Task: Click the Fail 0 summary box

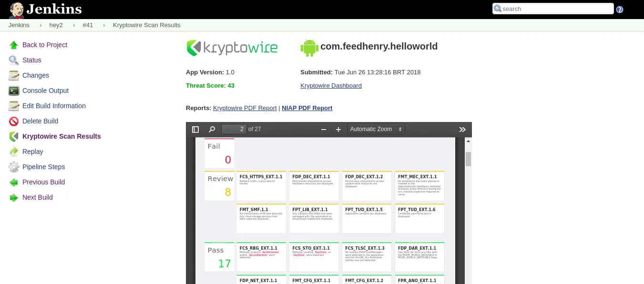Action: [x=219, y=153]
